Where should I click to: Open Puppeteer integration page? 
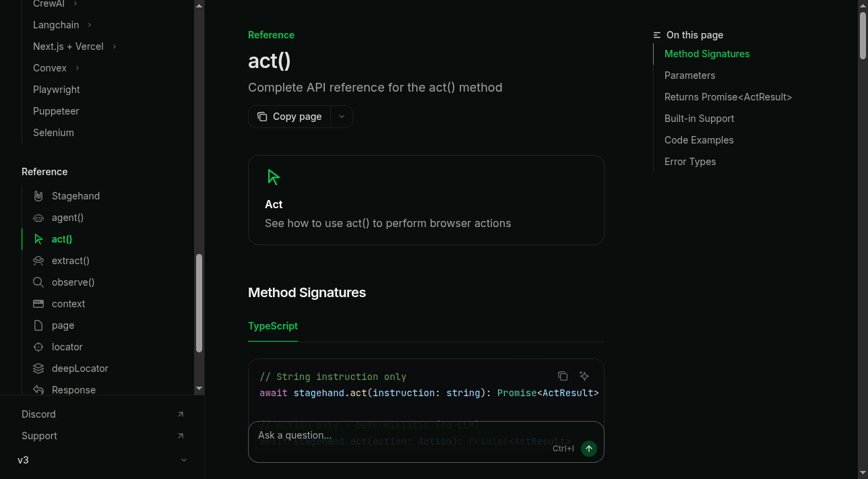56,111
